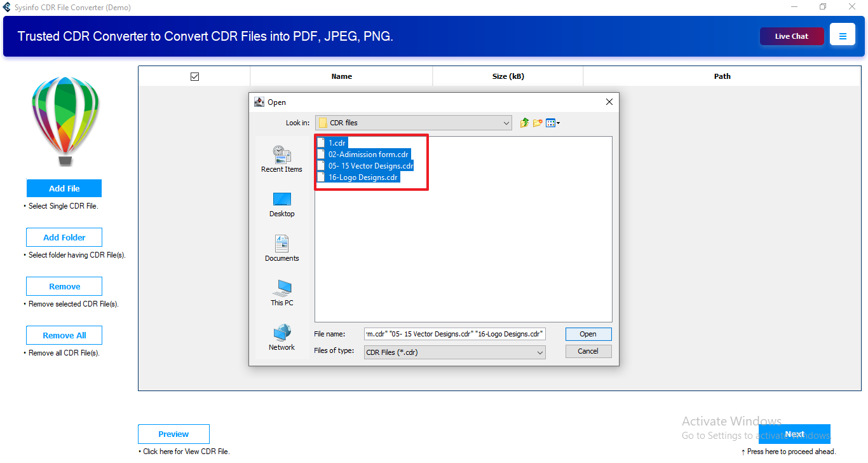This screenshot has height=463, width=868.
Task: Open the view menu icon in the dialog
Action: point(552,123)
